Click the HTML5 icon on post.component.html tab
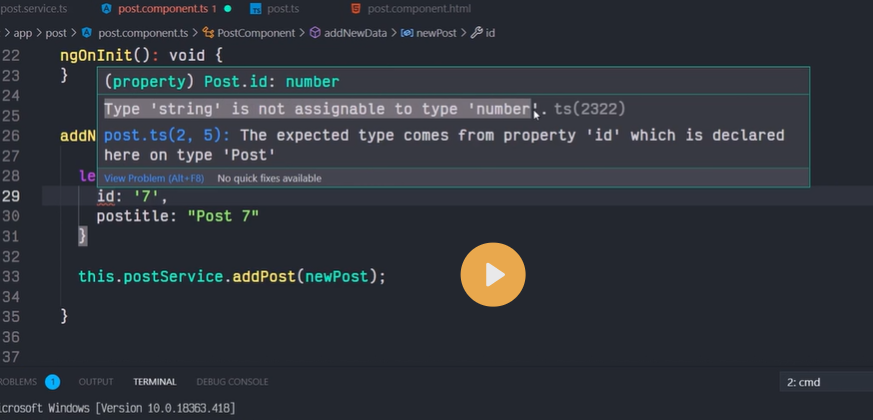The image size is (873, 420). pyautogui.click(x=356, y=8)
